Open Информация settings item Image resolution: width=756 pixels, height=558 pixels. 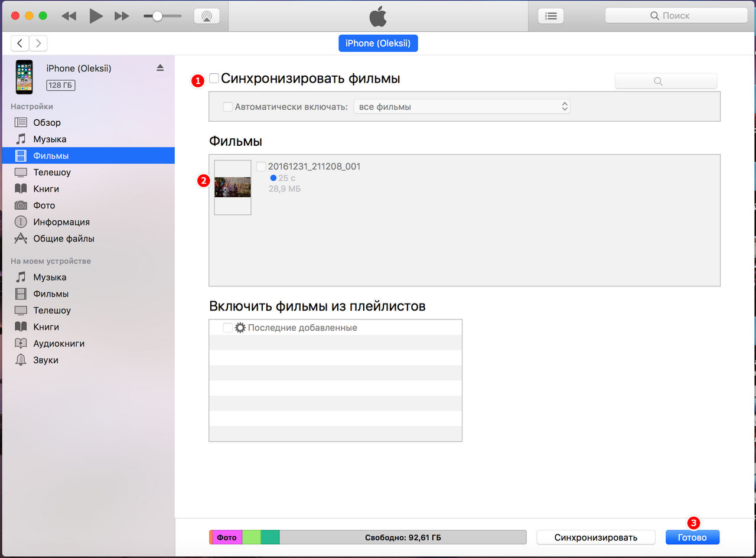[x=87, y=222]
